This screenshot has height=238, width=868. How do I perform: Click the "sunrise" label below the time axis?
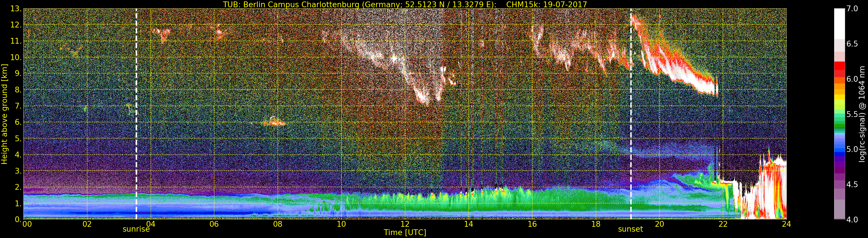point(136,229)
